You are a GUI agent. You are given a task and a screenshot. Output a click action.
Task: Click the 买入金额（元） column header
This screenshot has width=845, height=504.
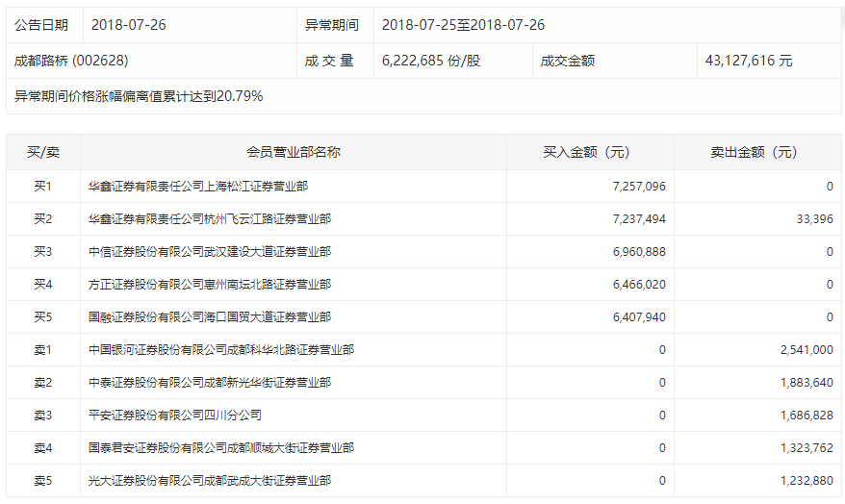[x=590, y=152]
